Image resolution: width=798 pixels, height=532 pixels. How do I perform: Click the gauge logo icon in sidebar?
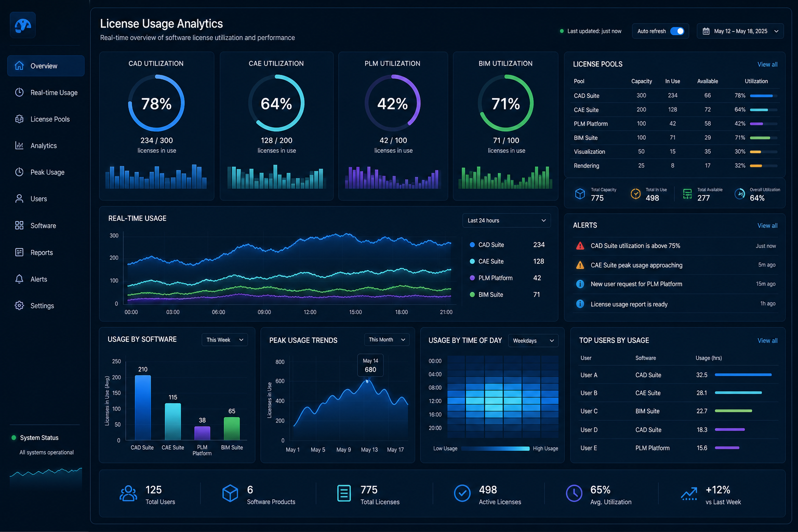(x=23, y=25)
